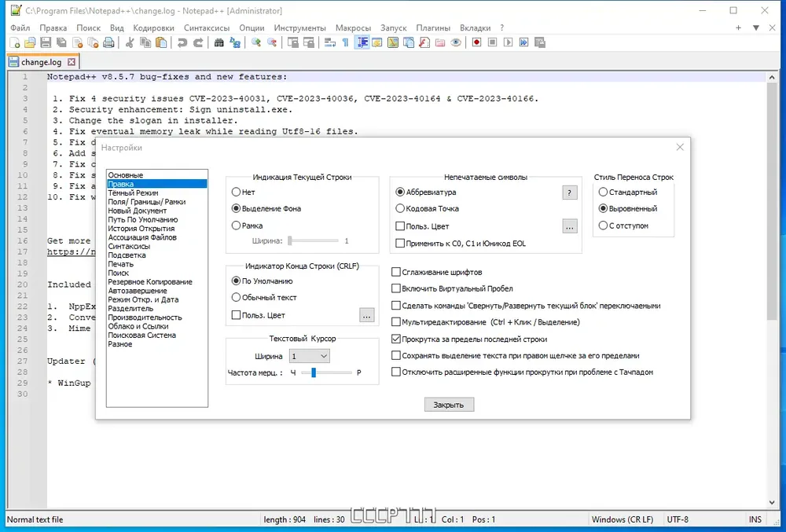Open Find using the binoculars icon
This screenshot has width=786, height=532.
[219, 42]
